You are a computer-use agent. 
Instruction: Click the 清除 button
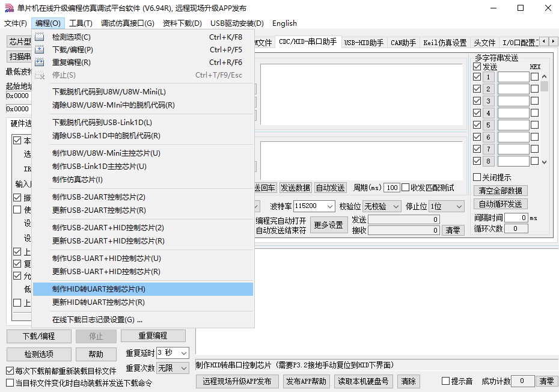[x=408, y=381]
